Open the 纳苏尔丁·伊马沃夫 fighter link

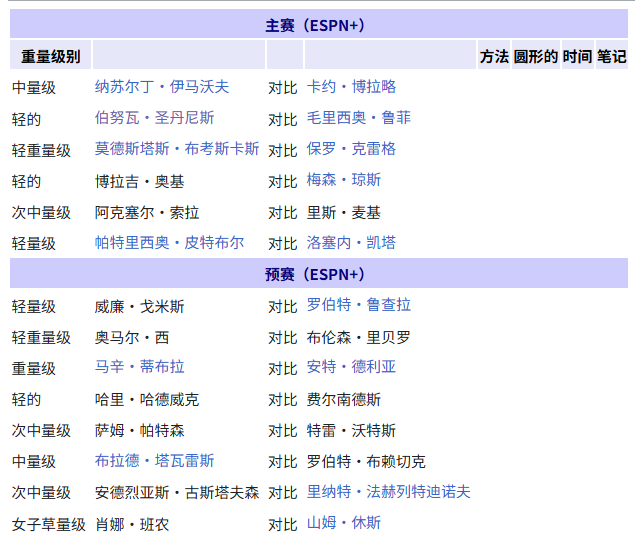pos(162,87)
